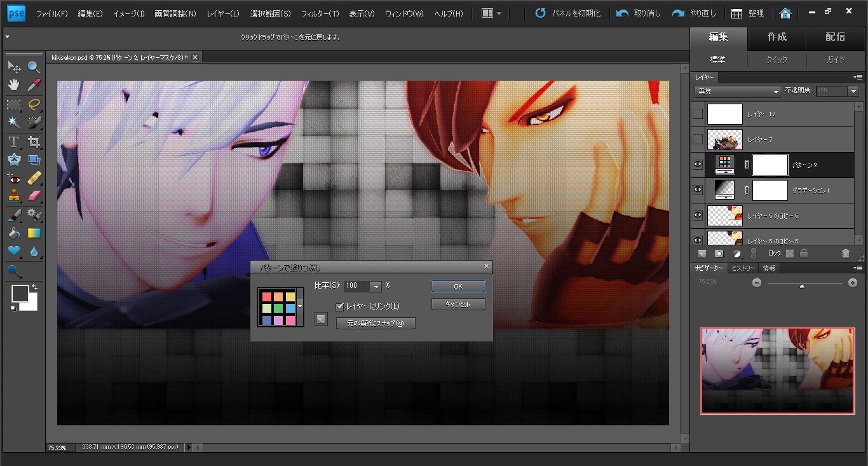
Task: Toggle the Link with Layer checkbox
Action: [x=339, y=306]
